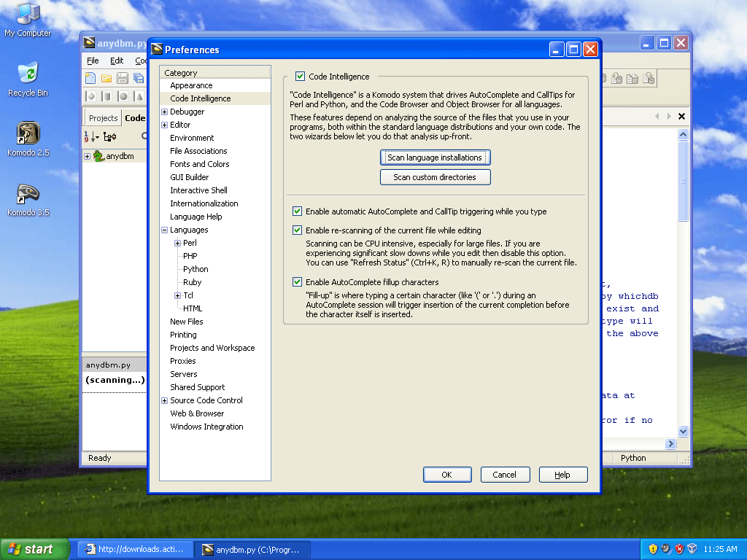This screenshot has height=560, width=747.
Task: Select the My Computer desktop icon
Action: 28,19
